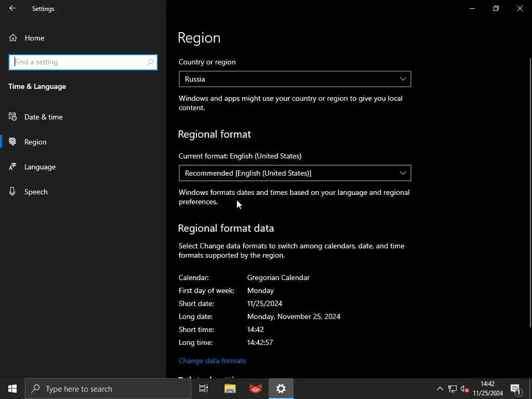The image size is (532, 399).
Task: Open the taskbar clock and date
Action: (487, 389)
